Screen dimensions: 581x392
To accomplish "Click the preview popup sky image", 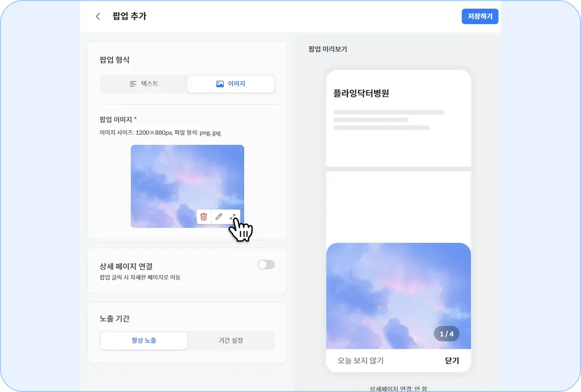I will click(399, 296).
